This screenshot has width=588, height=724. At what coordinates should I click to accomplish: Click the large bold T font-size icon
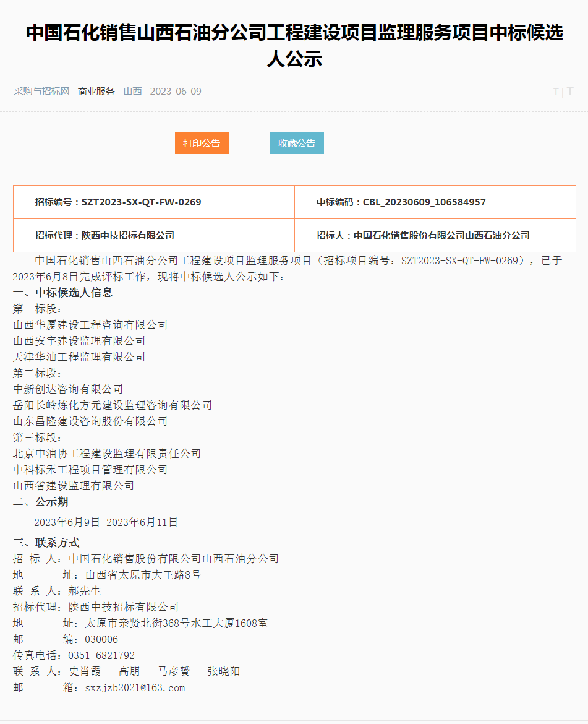tap(570, 91)
